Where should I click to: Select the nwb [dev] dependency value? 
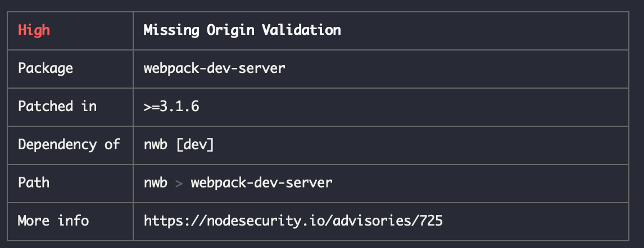(179, 145)
